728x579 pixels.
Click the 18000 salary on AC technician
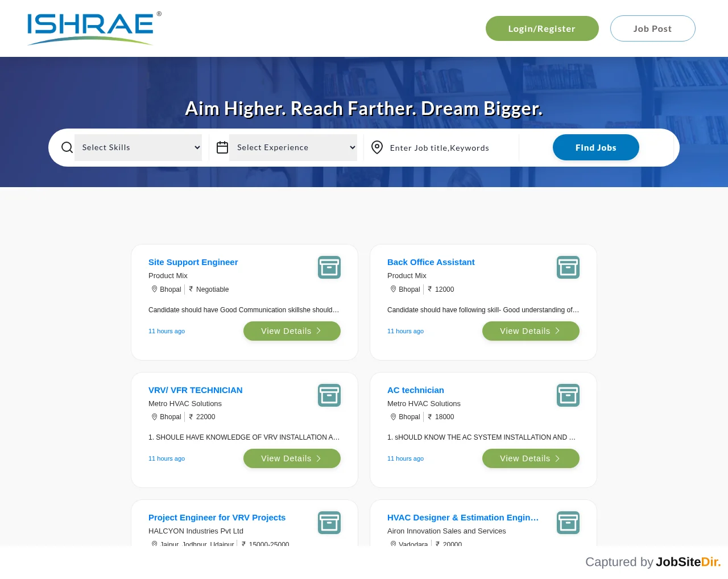tap(445, 417)
